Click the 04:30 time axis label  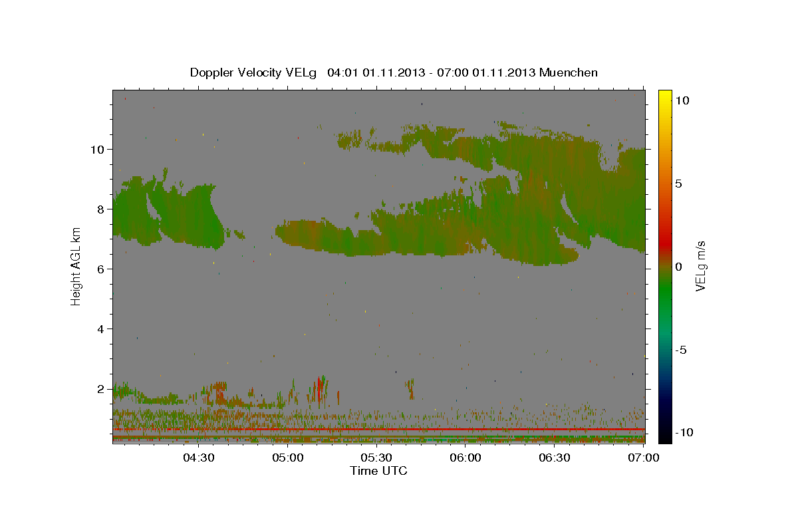click(x=198, y=458)
